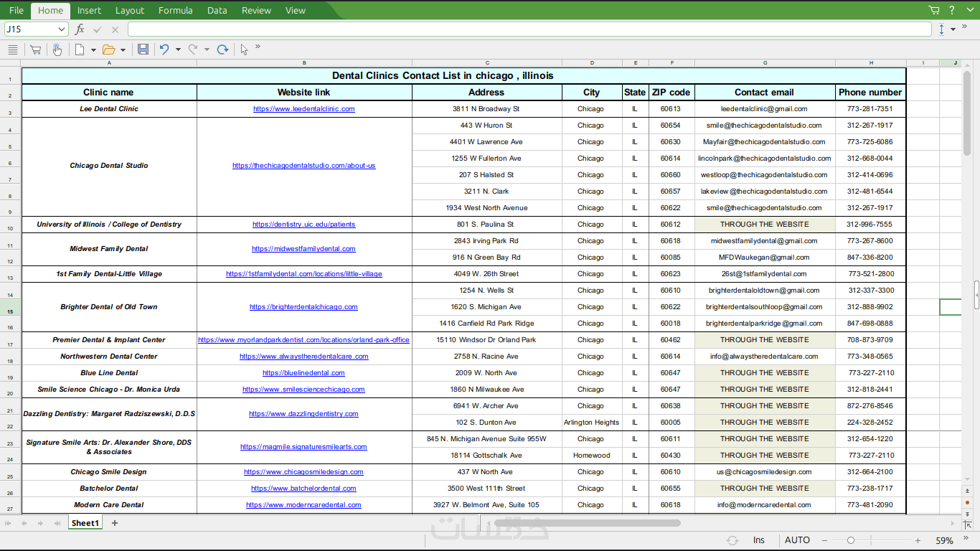Screen dimensions: 980x551
Task: Expand the Name Box dropdown
Action: pos(61,29)
